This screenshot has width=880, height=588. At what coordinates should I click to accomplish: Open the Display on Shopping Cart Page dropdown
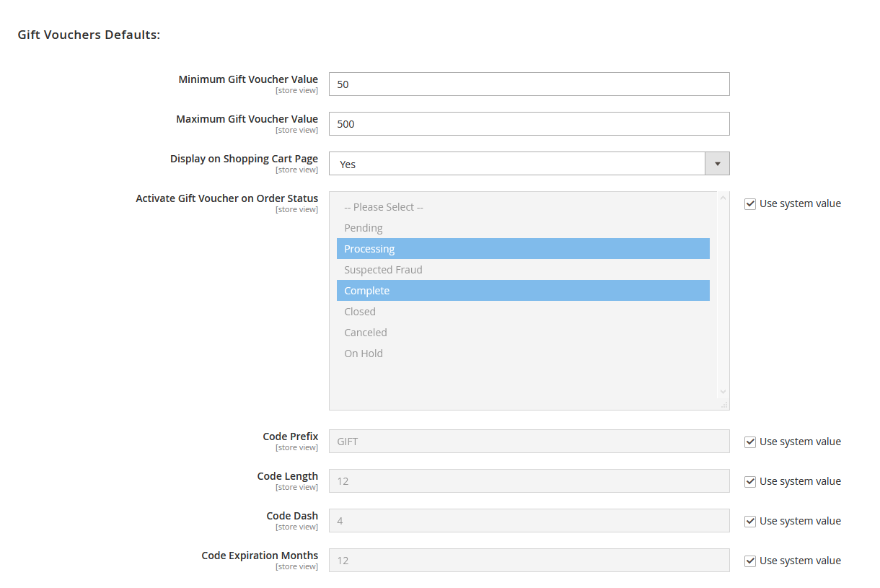coord(516,164)
